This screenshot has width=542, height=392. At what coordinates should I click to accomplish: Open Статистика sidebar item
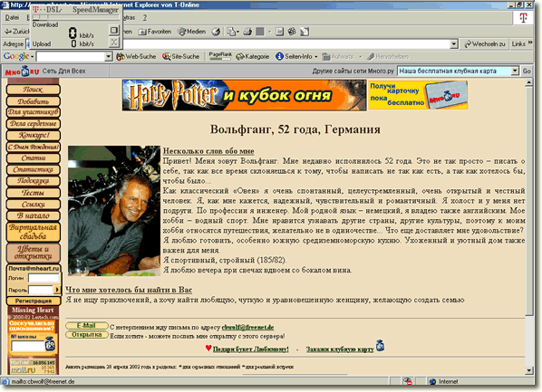[34, 169]
